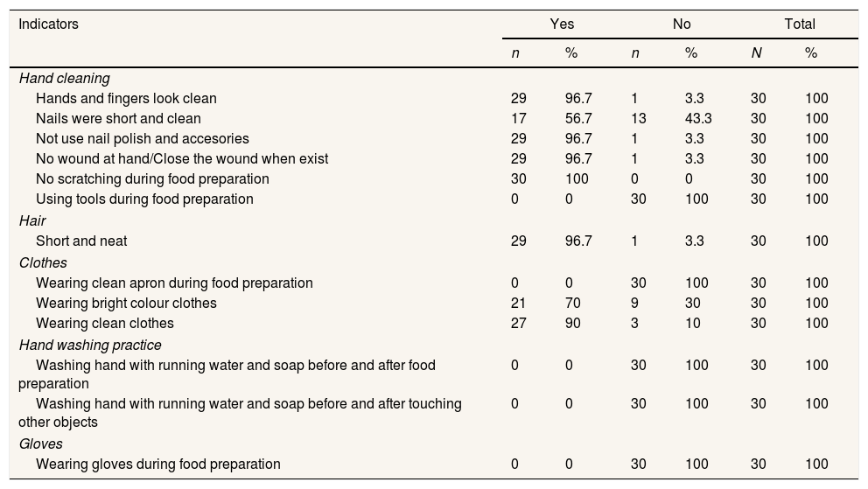Click 'No scratching during food preparation' row label
Viewport: 868px width, 489px height.
click(x=152, y=179)
